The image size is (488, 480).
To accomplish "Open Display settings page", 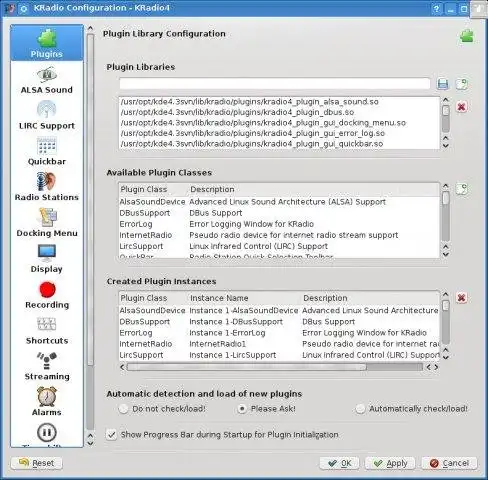I will tap(47, 259).
